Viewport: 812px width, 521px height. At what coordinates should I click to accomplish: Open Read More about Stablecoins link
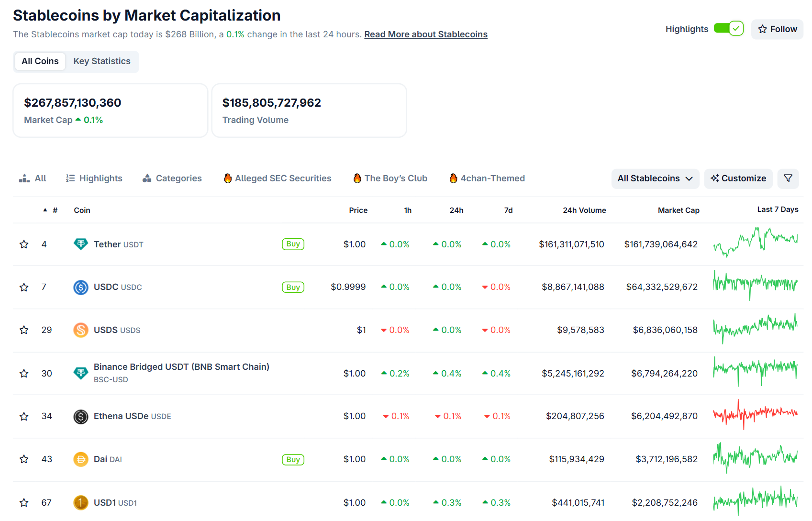[x=426, y=34]
